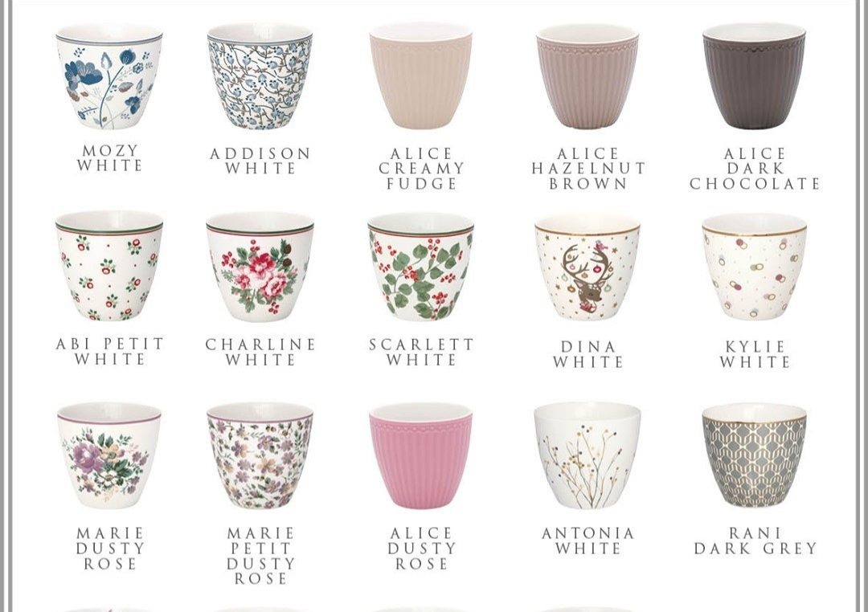This screenshot has height=612, width=868.
Task: Select the Rani Dark Grey cup
Action: (754, 455)
